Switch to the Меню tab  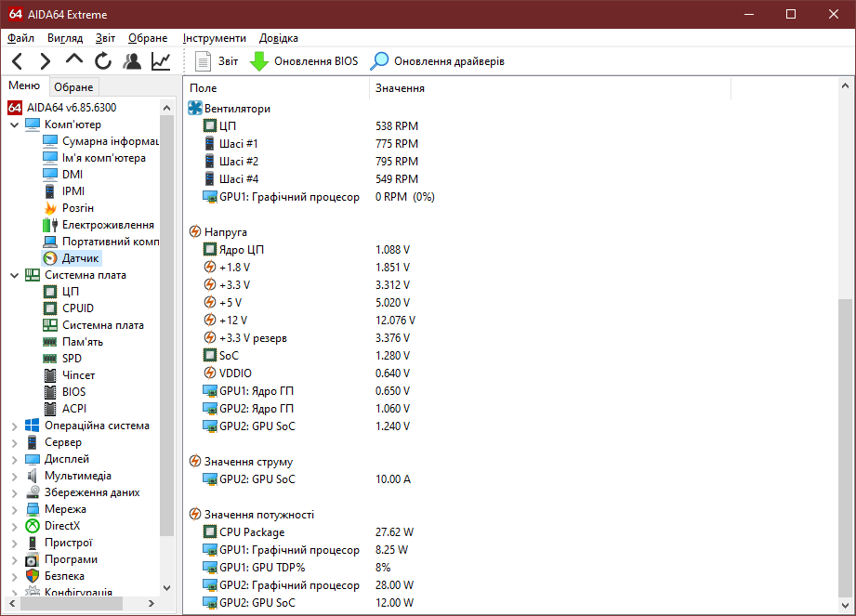(x=24, y=85)
